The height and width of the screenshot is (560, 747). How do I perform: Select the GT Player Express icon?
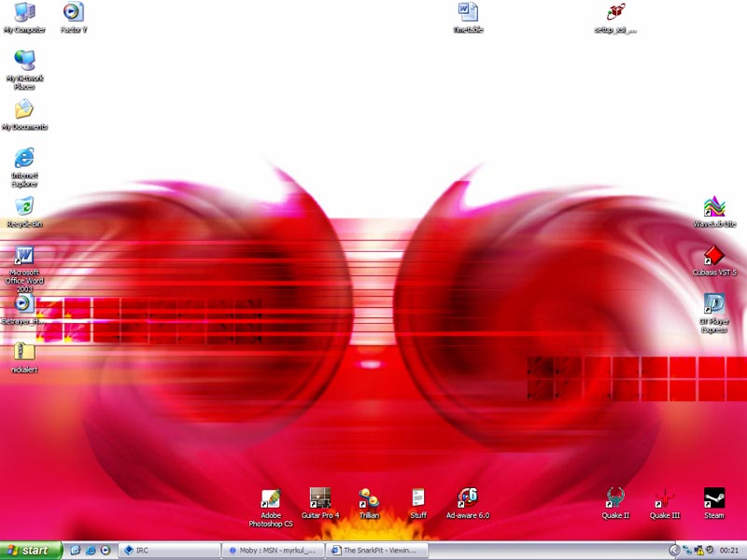coord(714,304)
